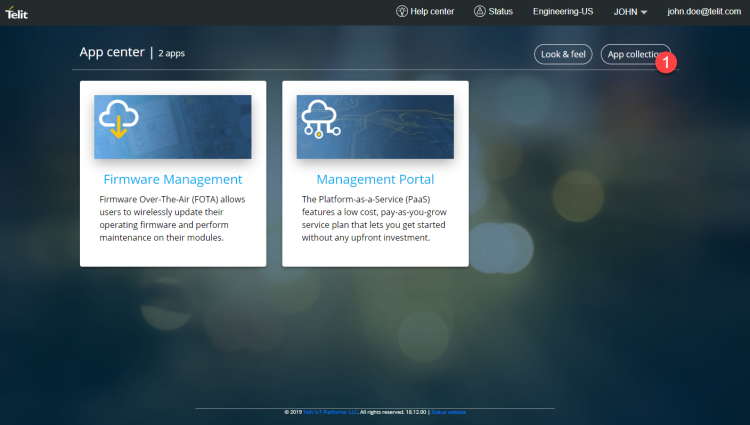Expand the JOHN user dropdown
The image size is (750, 425).
coord(630,12)
